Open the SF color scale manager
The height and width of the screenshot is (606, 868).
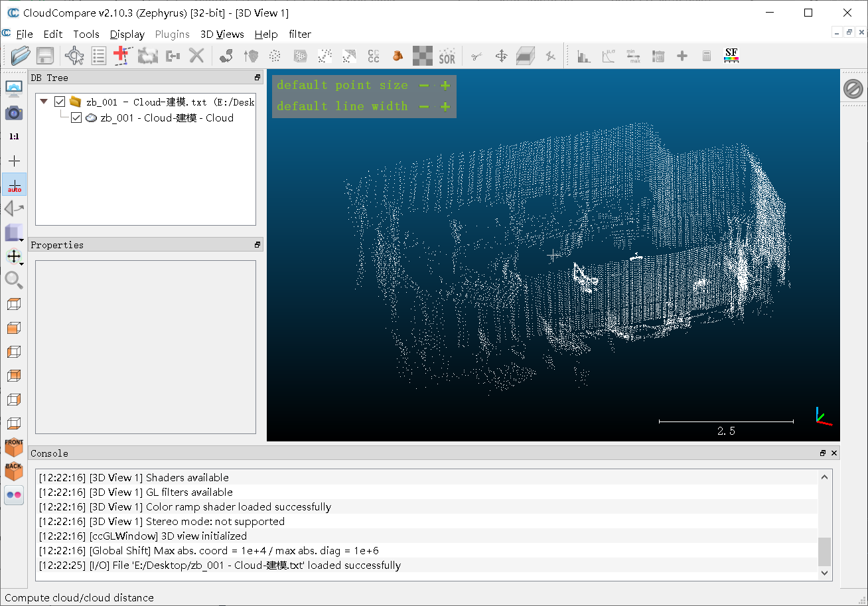[x=731, y=56]
